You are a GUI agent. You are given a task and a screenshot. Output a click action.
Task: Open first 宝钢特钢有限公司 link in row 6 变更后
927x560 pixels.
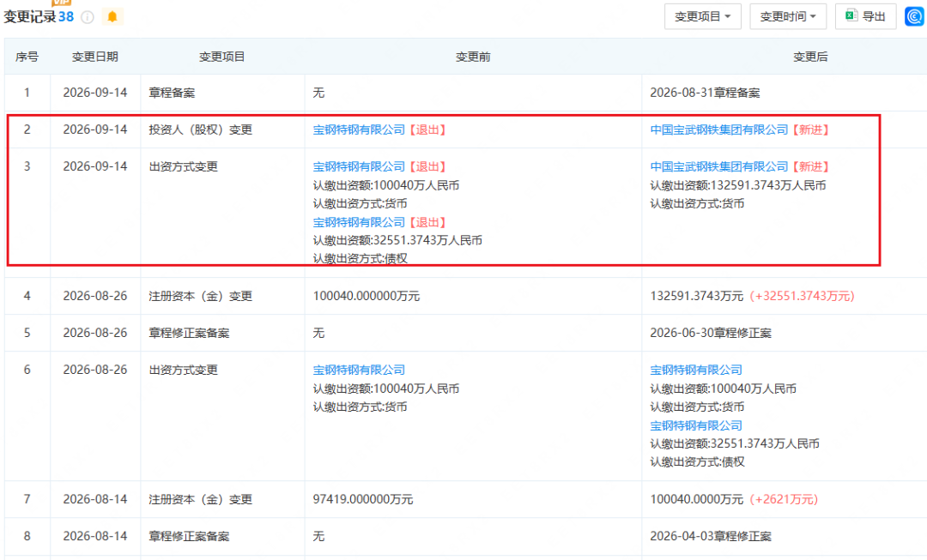pos(696,370)
